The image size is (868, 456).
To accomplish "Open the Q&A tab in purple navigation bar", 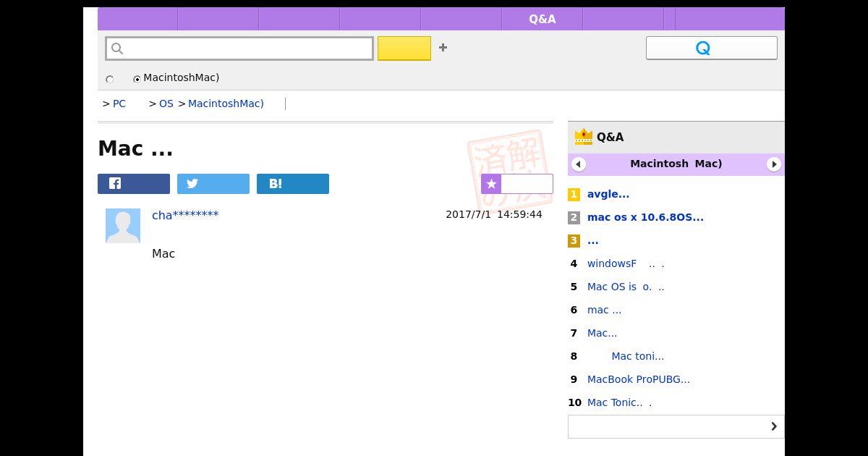I will 542,19.
